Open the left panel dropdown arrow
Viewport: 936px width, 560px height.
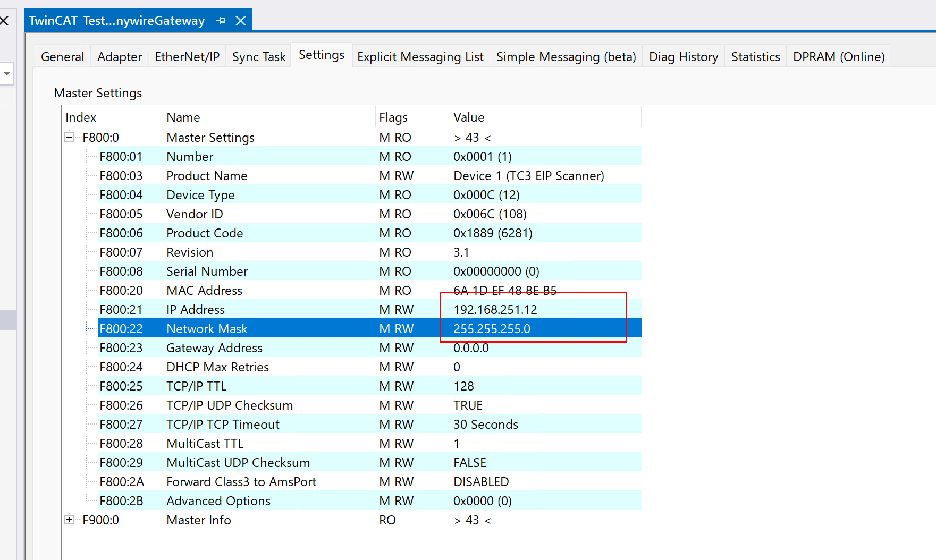[x=7, y=73]
